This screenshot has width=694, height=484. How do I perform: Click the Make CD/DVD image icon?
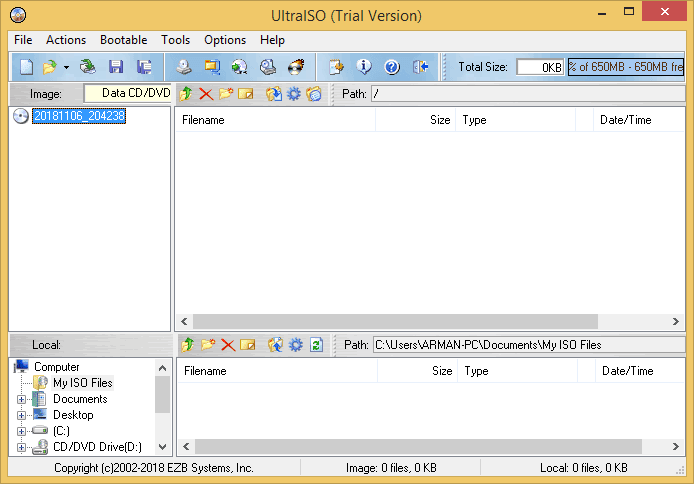coord(184,67)
